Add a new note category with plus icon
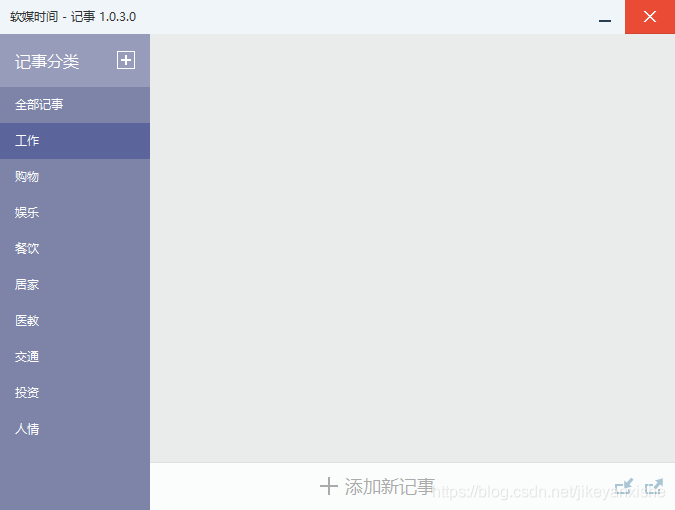 tap(126, 60)
